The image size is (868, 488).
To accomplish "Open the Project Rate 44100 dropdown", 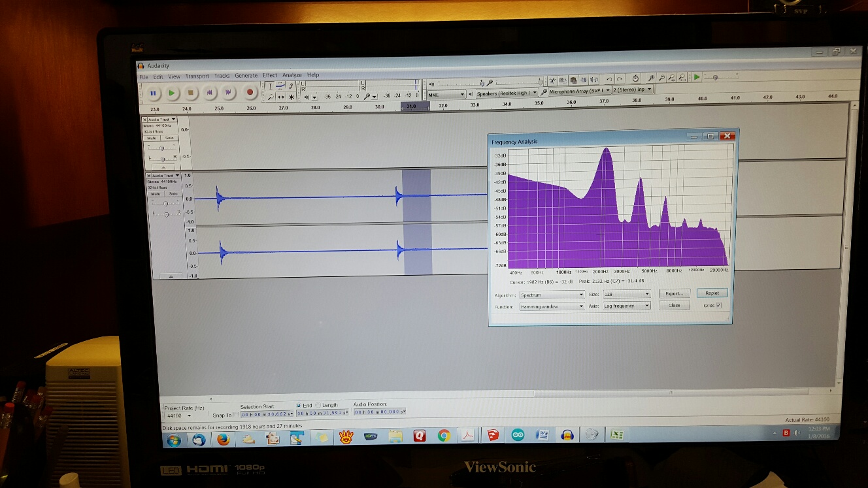I will (179, 415).
